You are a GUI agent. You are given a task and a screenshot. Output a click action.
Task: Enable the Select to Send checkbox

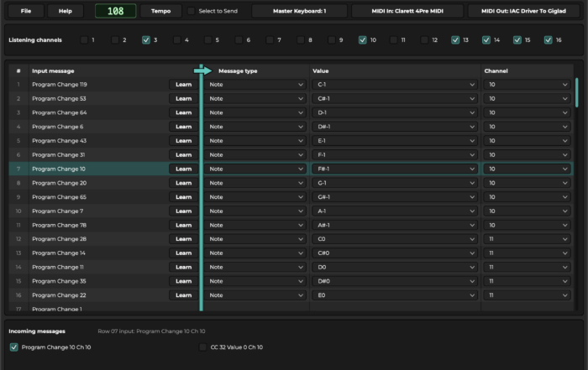[x=192, y=11]
